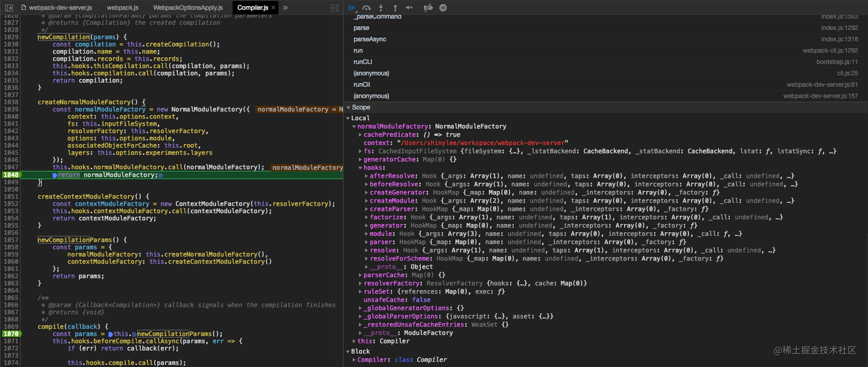Click line number 1058 gutter
This screenshot has height=367, width=868.
tap(11, 247)
